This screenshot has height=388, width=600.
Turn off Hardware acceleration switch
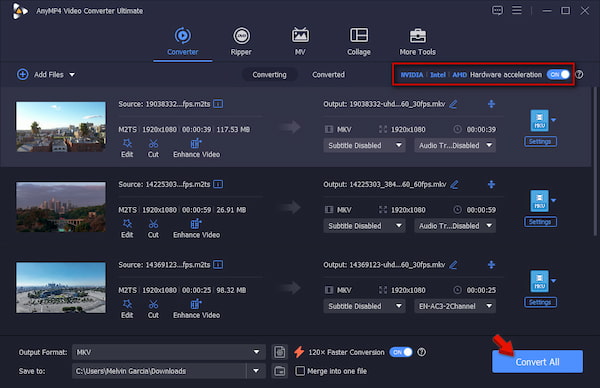558,75
